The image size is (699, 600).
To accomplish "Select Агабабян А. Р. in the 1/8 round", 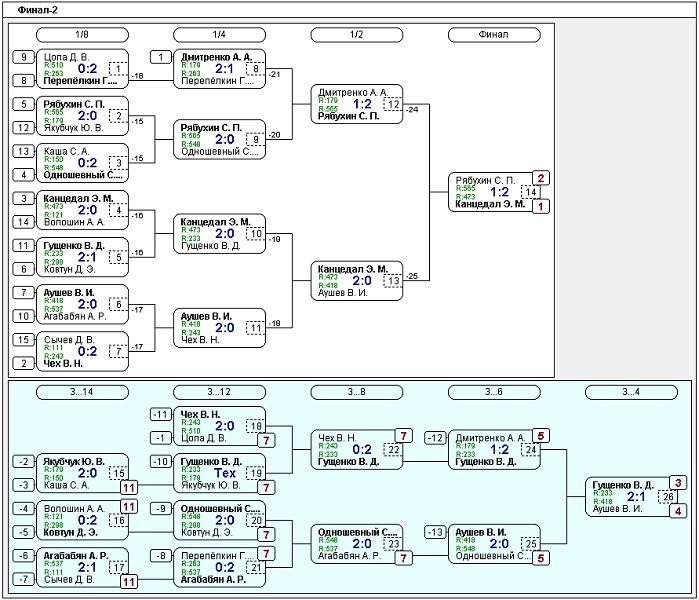I will [74, 316].
